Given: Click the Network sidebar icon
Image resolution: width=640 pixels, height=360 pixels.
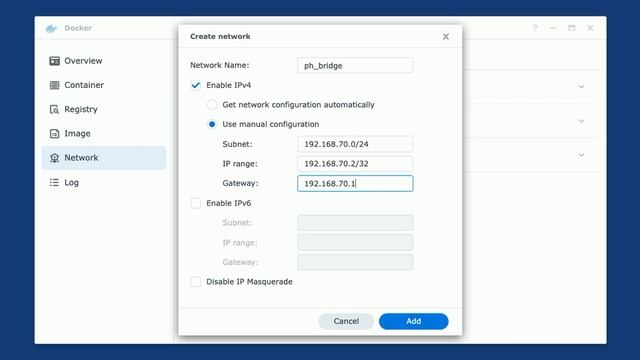Looking at the screenshot, I should [x=54, y=158].
